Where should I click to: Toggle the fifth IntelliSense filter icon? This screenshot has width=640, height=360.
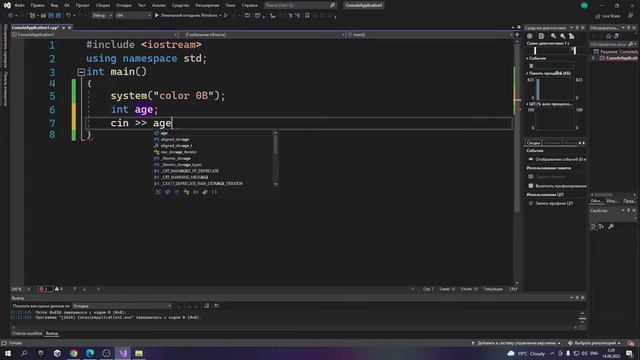[x=196, y=192]
